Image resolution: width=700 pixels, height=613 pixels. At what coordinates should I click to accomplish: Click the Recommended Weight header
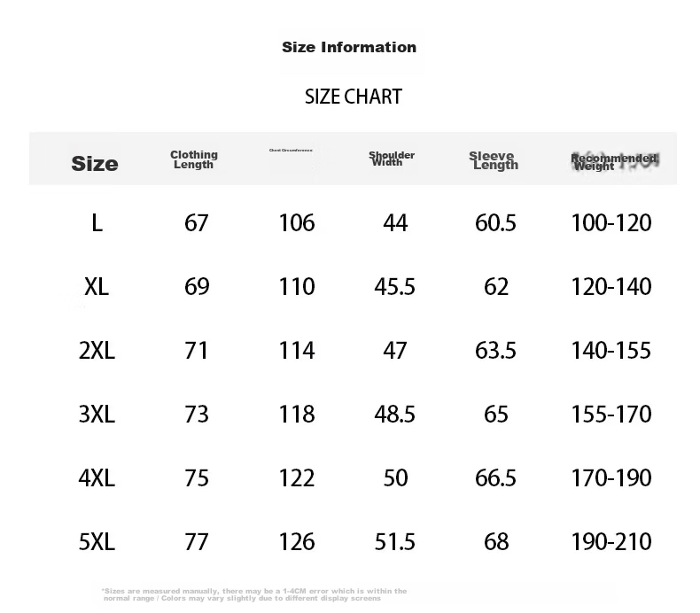pyautogui.click(x=614, y=161)
